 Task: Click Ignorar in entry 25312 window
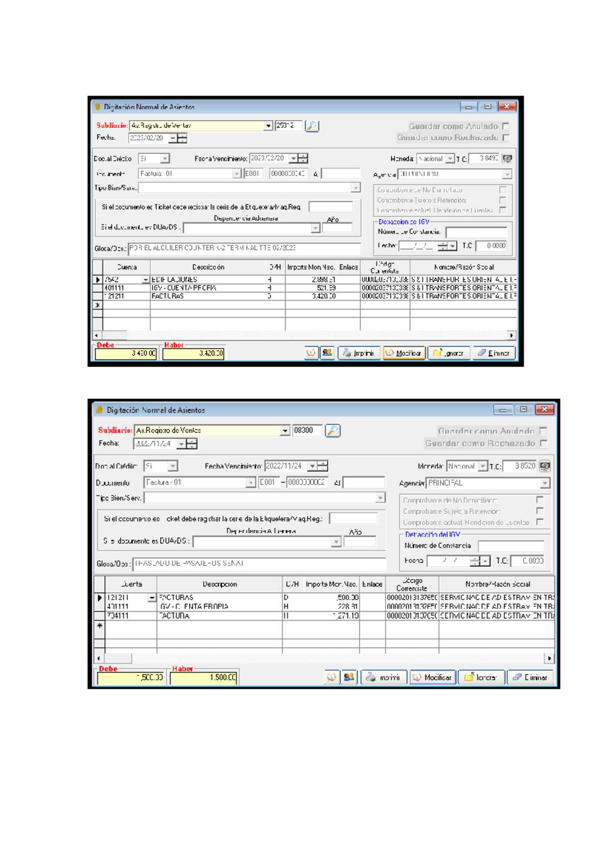[x=449, y=353]
